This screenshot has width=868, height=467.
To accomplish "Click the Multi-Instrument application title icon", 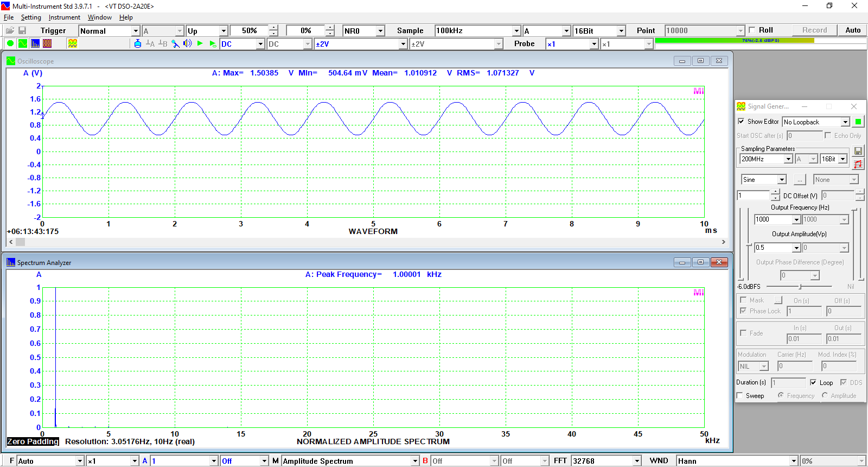I will (5, 6).
